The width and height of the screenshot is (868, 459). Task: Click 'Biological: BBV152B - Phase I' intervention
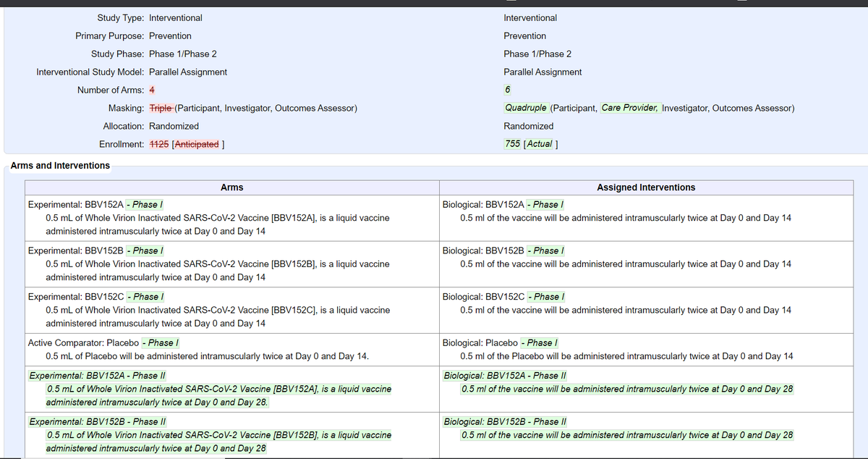(503, 250)
